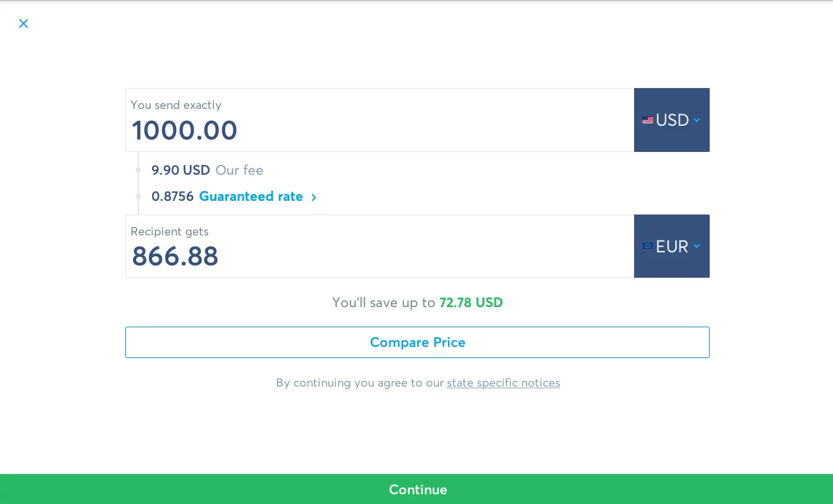Click the chevron arrow beside EUR
This screenshot has height=504, width=833.
point(697,246)
